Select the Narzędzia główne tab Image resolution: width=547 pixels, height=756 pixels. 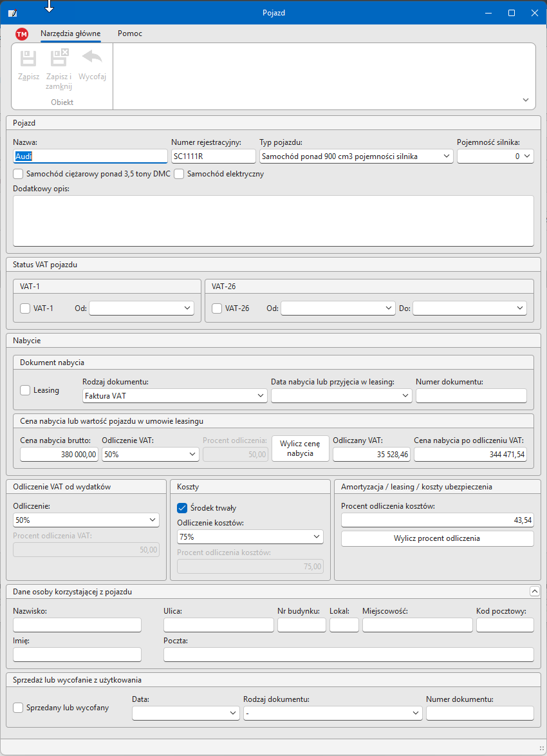(x=70, y=33)
